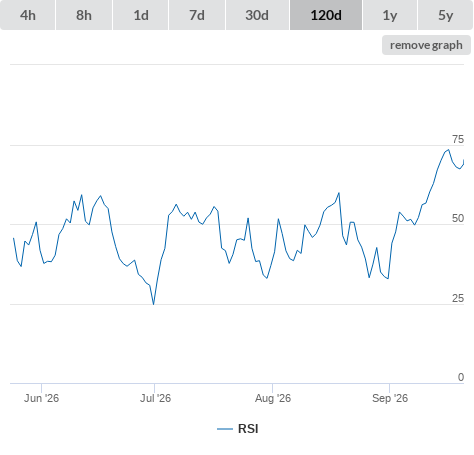Viewport: 474px width, 455px height.
Task: Click the blue RSI legend line swatch
Action: point(225,429)
